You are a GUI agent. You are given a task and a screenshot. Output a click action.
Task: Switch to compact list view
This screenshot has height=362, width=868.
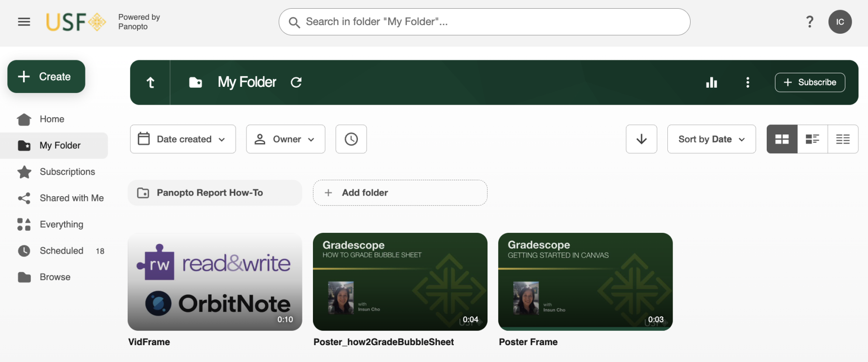[x=843, y=139]
